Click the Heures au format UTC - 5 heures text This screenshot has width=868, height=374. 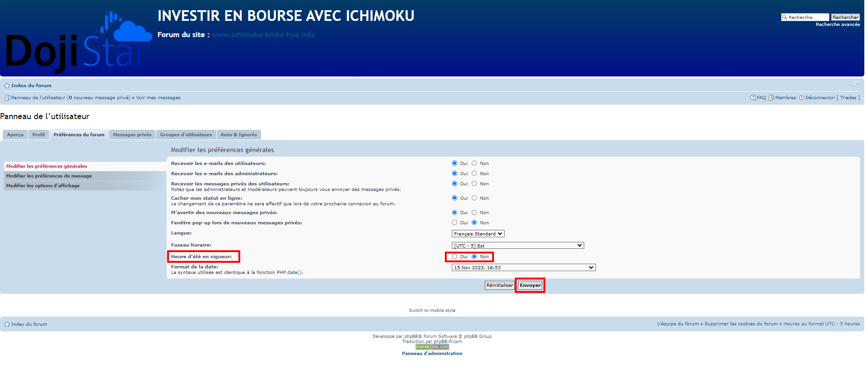tap(822, 324)
